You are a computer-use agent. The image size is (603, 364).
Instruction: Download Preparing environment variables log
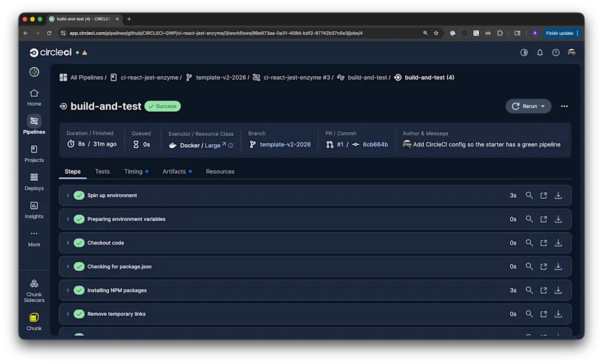[558, 219]
